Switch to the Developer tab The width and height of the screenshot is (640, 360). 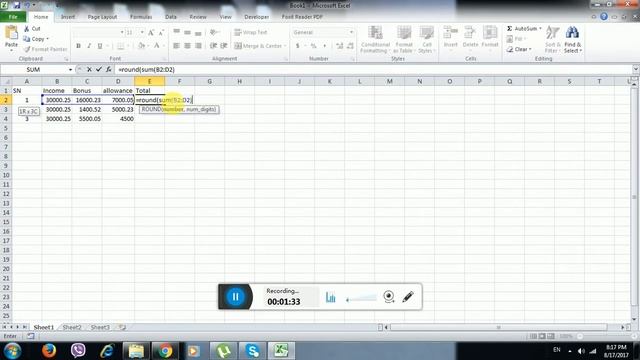point(256,17)
